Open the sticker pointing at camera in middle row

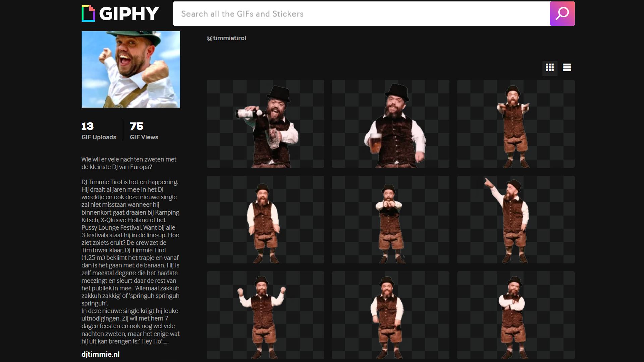point(390,220)
